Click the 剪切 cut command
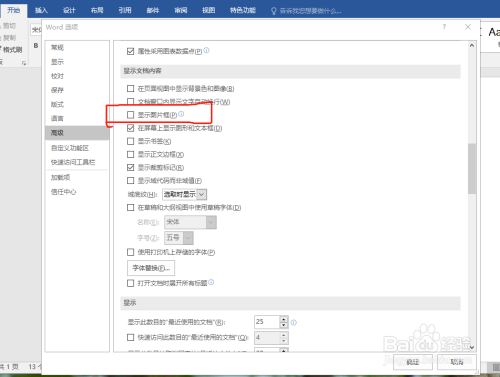 pos(9,26)
